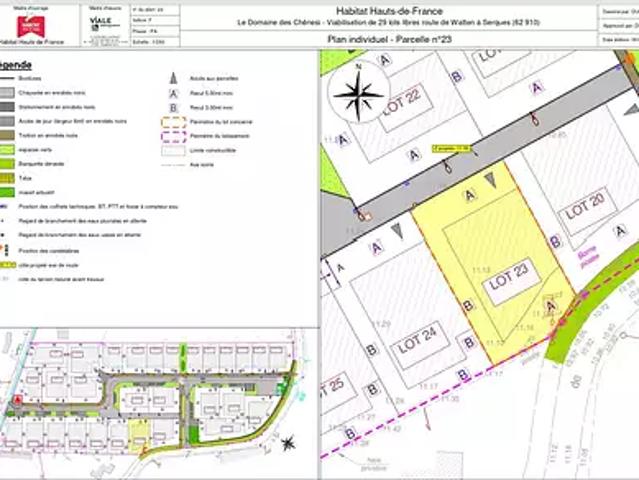Select the parcel access triangle in the legend
639x480 pixels.
[173, 78]
